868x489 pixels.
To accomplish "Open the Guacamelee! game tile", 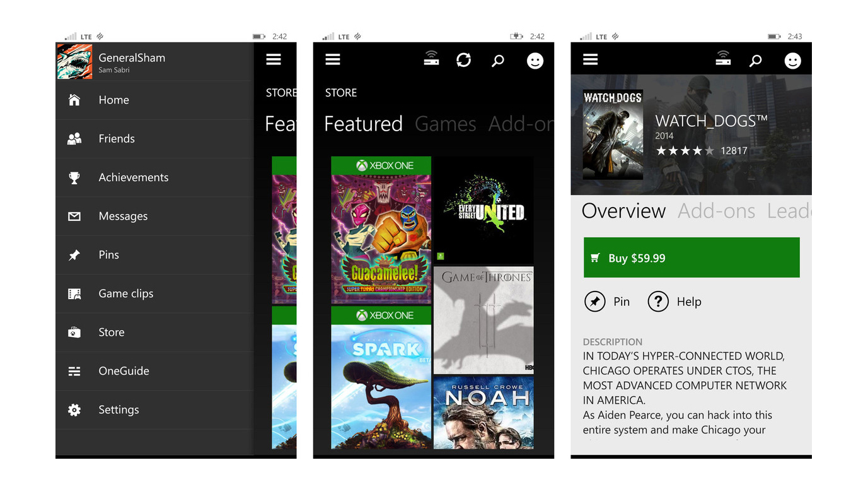I will pyautogui.click(x=381, y=230).
